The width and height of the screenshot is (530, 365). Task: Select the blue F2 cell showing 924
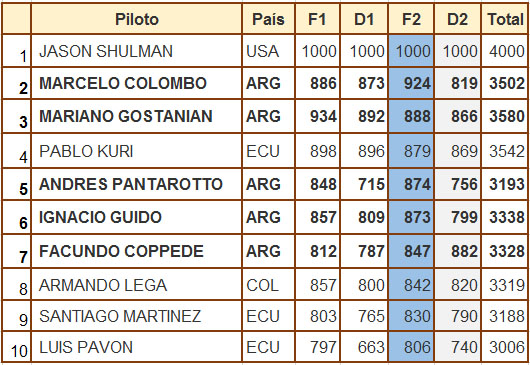point(411,83)
